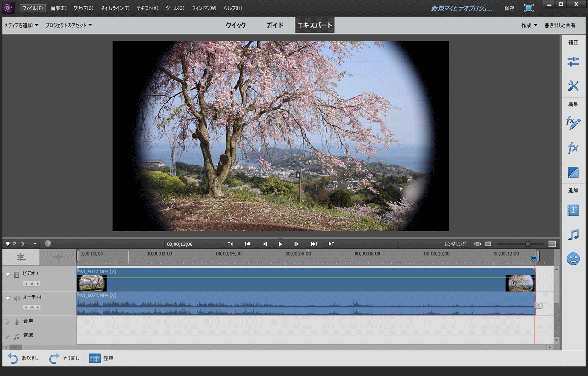Image resolution: width=588 pixels, height=376 pixels.
Task: Open the Adjust sliders panel icon
Action: point(573,62)
